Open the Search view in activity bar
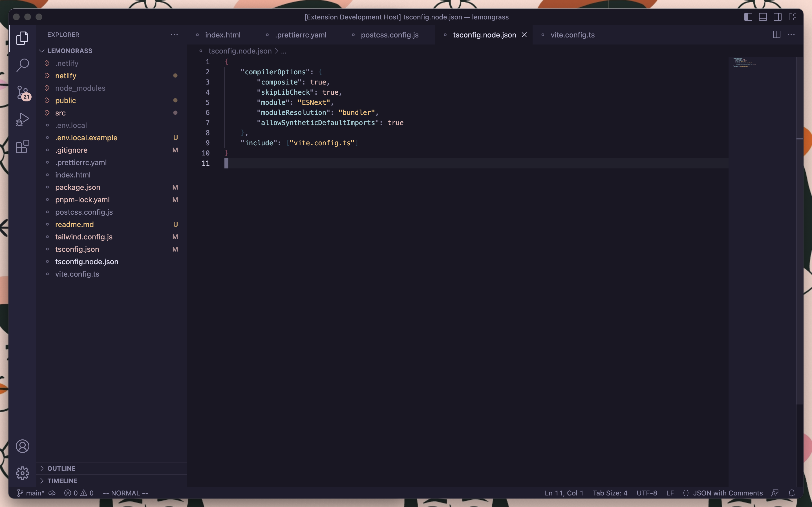This screenshot has height=507, width=812. (23, 65)
